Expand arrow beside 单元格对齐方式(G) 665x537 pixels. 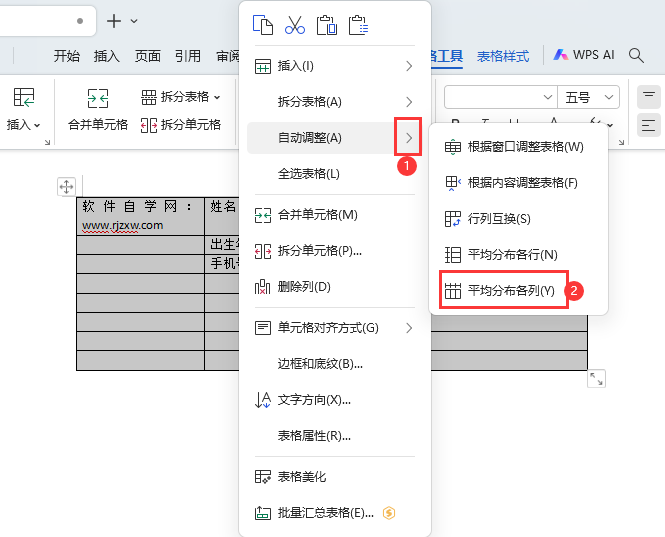tap(409, 328)
